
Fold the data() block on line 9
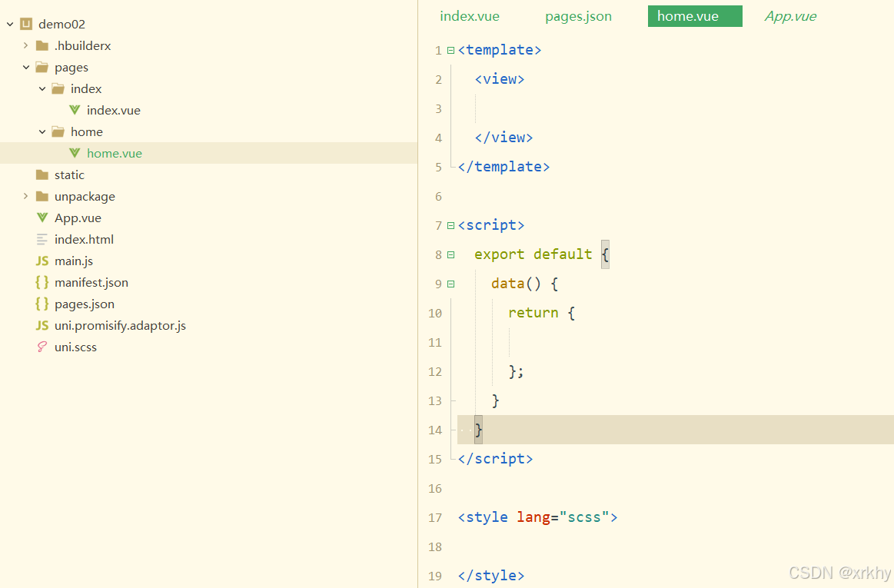[451, 284]
